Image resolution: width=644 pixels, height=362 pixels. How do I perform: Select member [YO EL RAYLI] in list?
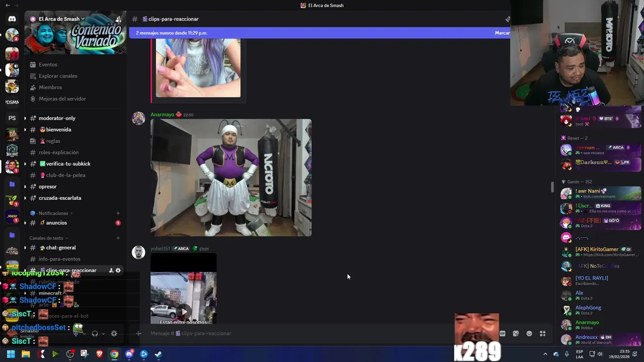click(x=601, y=281)
